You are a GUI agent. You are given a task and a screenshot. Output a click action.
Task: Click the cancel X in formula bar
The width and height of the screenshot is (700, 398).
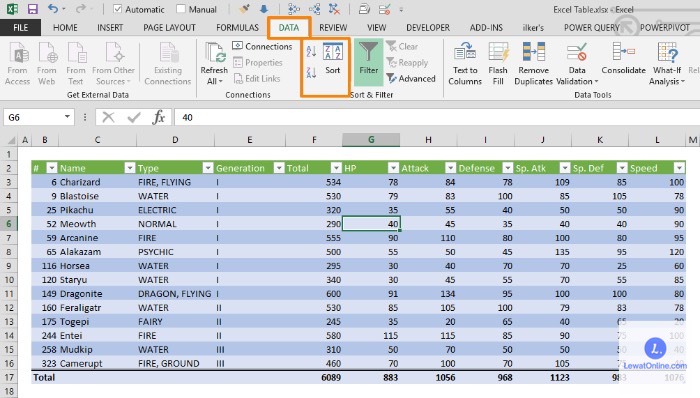point(108,117)
